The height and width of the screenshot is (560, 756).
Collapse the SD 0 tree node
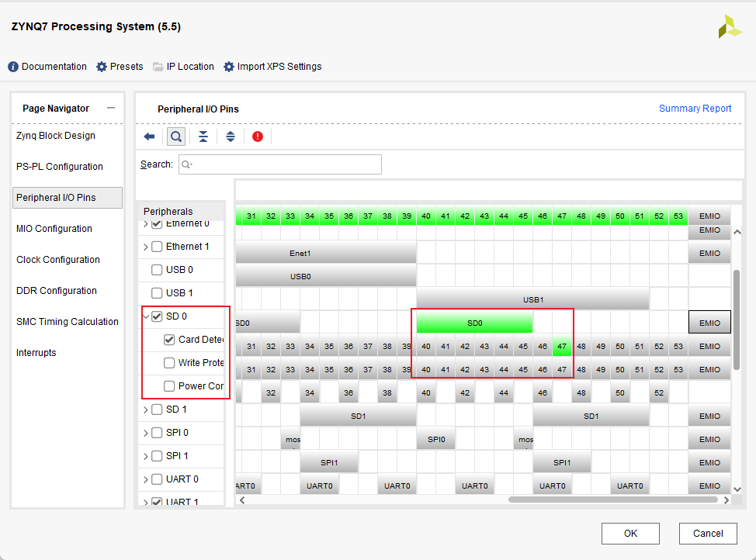coord(145,316)
